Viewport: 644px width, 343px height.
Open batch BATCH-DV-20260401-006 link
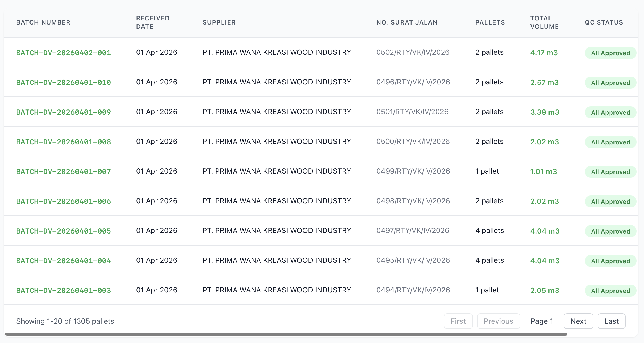(63, 201)
